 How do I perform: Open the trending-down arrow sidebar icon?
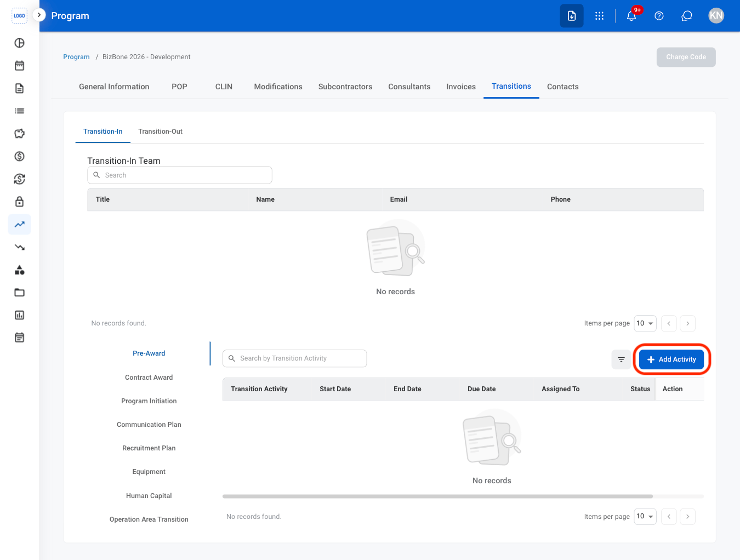coord(19,247)
